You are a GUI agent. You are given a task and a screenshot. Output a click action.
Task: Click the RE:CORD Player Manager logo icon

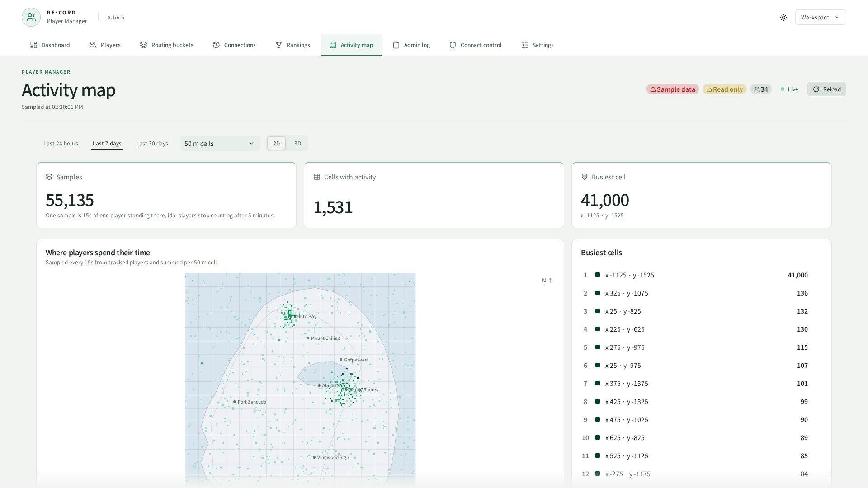pyautogui.click(x=31, y=17)
